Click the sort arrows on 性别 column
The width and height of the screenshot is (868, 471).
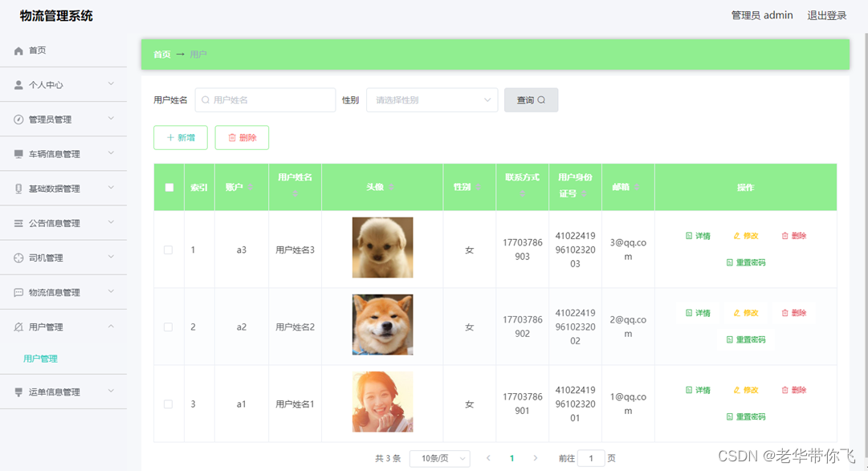pyautogui.click(x=478, y=187)
